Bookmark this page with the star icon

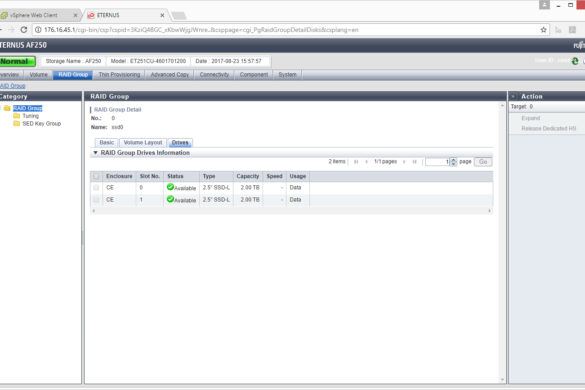(543, 30)
